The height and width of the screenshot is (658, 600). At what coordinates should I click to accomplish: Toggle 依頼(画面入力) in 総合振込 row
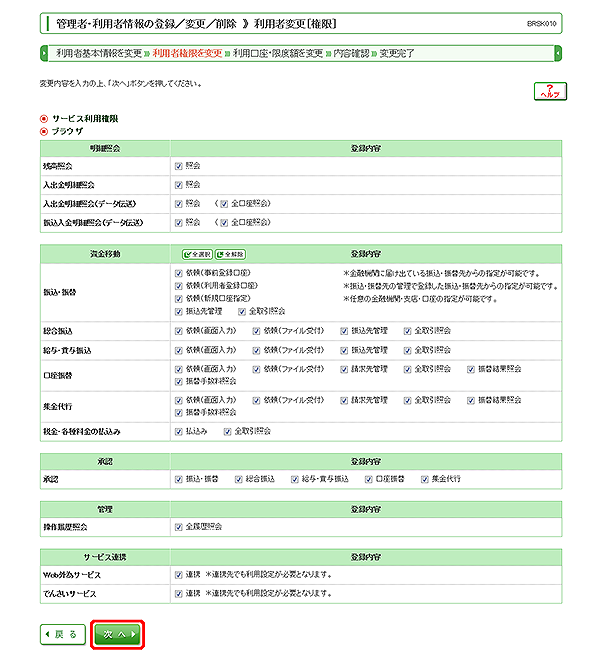(178, 331)
